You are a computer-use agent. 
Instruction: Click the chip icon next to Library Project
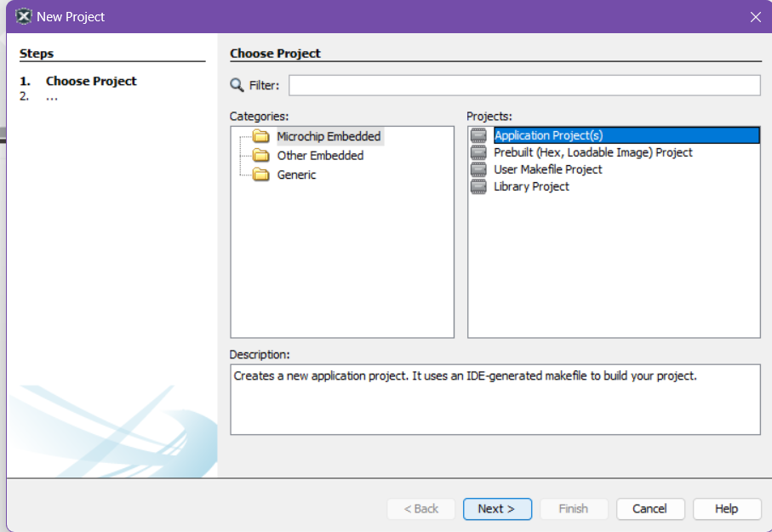click(x=479, y=186)
